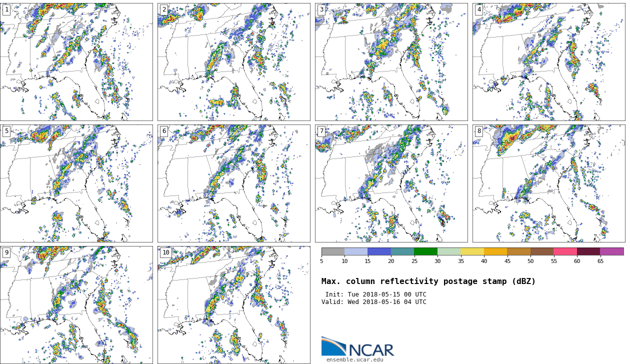Pick the yellow 35–40 dBZ swatch
630x364 pixels.
click(472, 251)
